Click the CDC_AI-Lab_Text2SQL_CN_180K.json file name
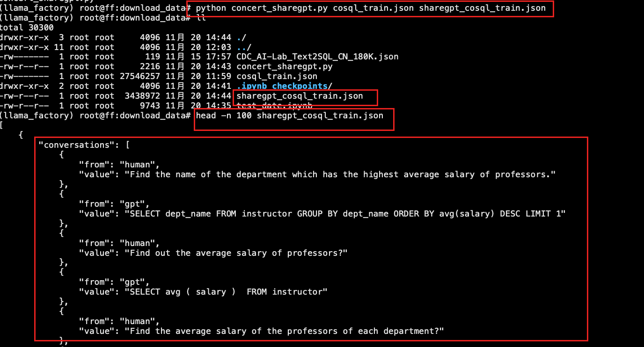644x347 pixels. (x=317, y=57)
